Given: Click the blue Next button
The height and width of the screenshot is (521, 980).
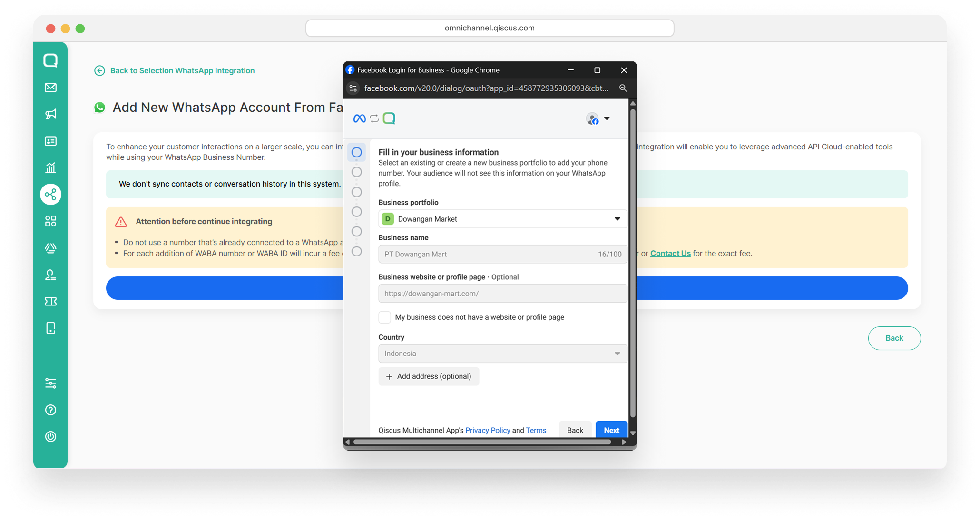Looking at the screenshot, I should (x=611, y=430).
